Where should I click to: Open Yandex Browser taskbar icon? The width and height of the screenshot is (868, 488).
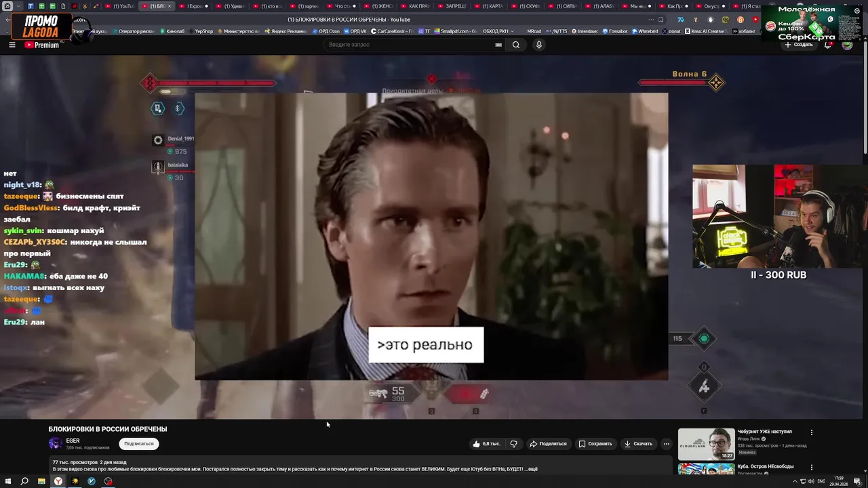coord(58,481)
